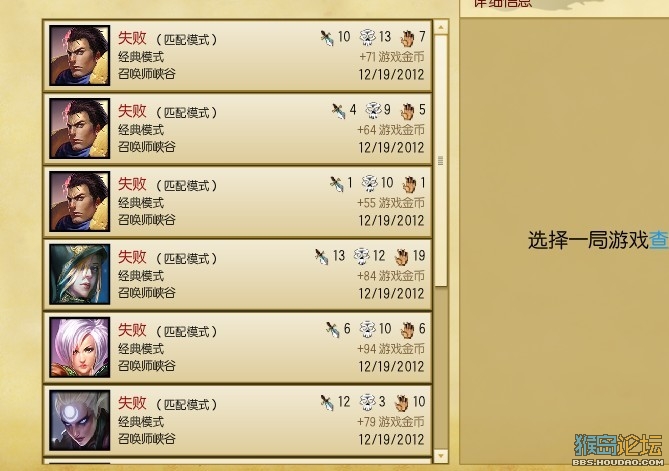Image resolution: width=669 pixels, height=471 pixels.
Task: Click the skull deaths icon showing 9
Action: click(373, 110)
